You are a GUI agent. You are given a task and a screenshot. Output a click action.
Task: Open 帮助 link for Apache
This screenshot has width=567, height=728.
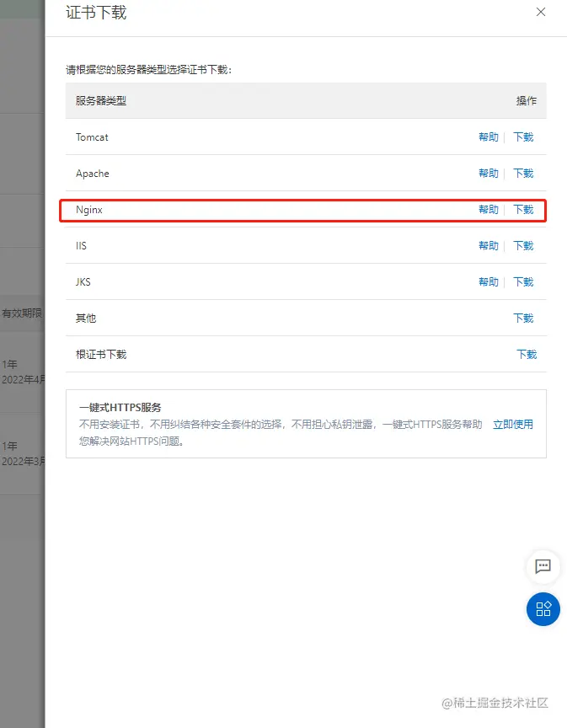(x=489, y=174)
